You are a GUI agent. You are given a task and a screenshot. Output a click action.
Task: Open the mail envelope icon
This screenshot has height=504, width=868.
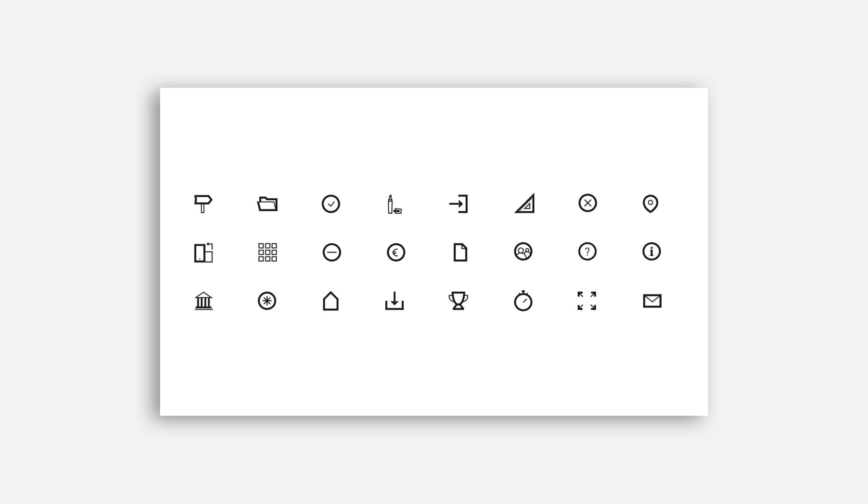tap(652, 301)
